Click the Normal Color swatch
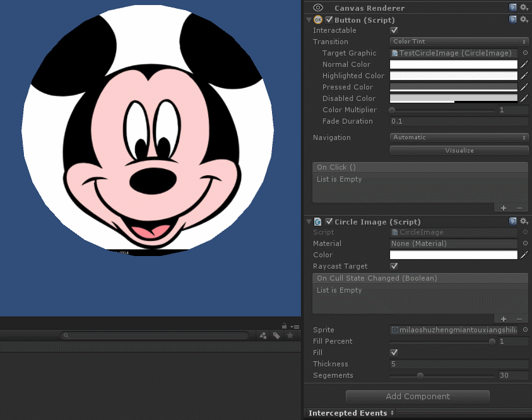Image resolution: width=532 pixels, height=420 pixels. [454, 64]
